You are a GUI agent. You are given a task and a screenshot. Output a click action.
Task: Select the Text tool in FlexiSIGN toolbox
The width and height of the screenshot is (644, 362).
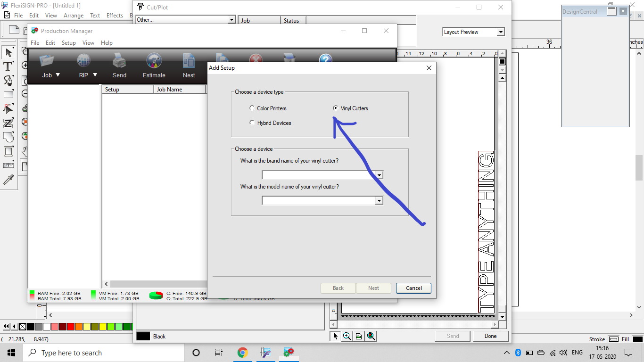click(x=8, y=66)
